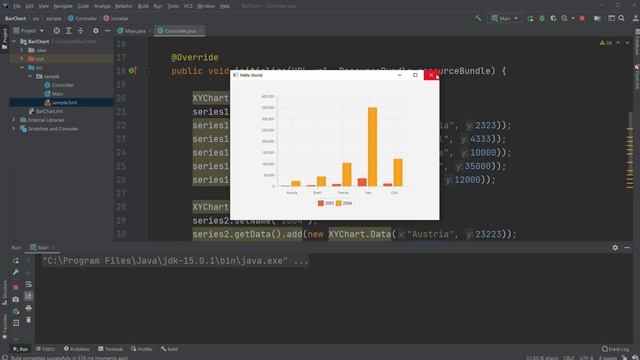Open the Terminal tool window

[110, 349]
